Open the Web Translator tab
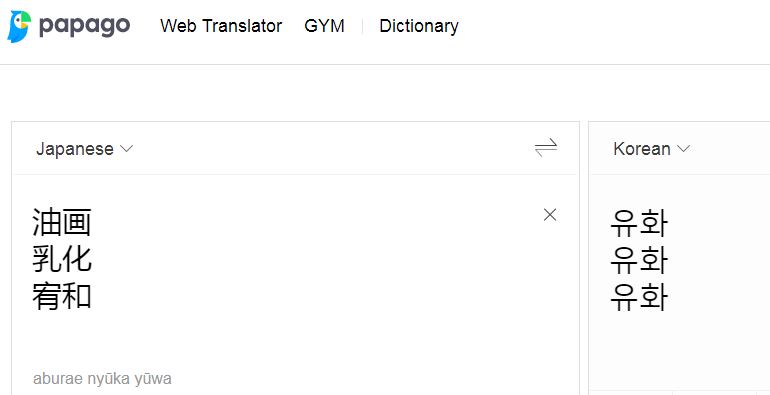 (221, 26)
